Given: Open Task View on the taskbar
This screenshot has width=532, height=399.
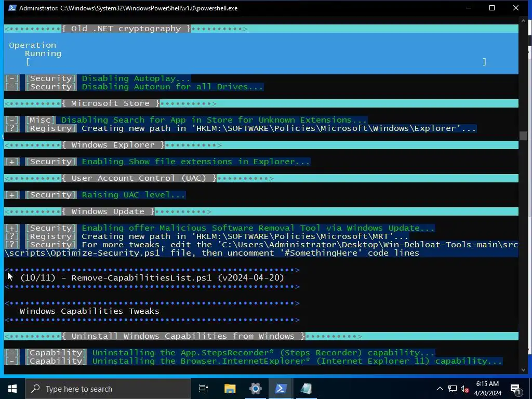Looking at the screenshot, I should tap(204, 389).
